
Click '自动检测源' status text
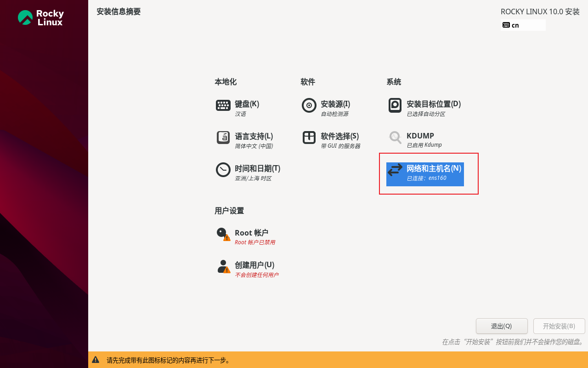[334, 114]
